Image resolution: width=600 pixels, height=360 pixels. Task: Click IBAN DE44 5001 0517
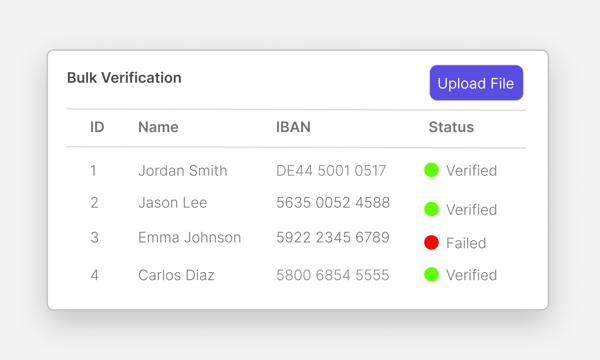click(x=331, y=171)
